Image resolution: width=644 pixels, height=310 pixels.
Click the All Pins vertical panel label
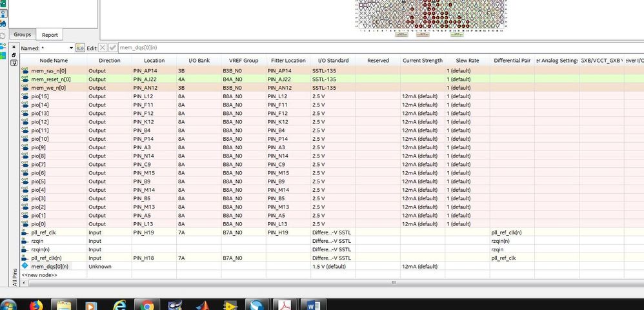[14, 278]
